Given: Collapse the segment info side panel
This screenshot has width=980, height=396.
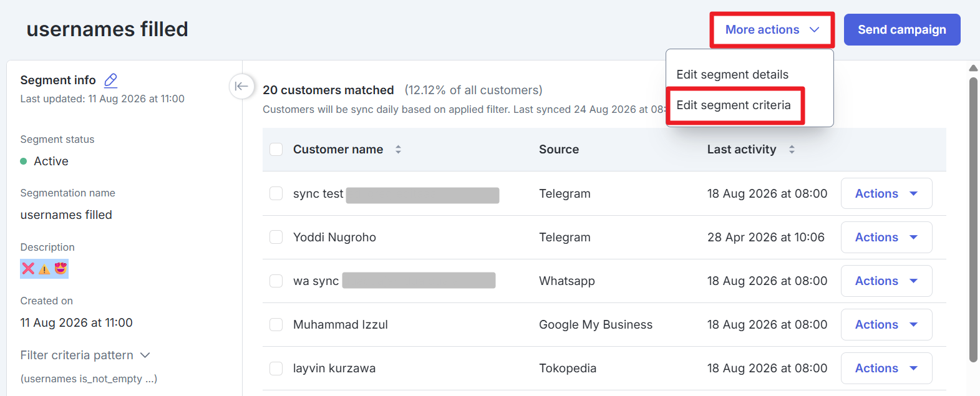Looking at the screenshot, I should pos(241,86).
